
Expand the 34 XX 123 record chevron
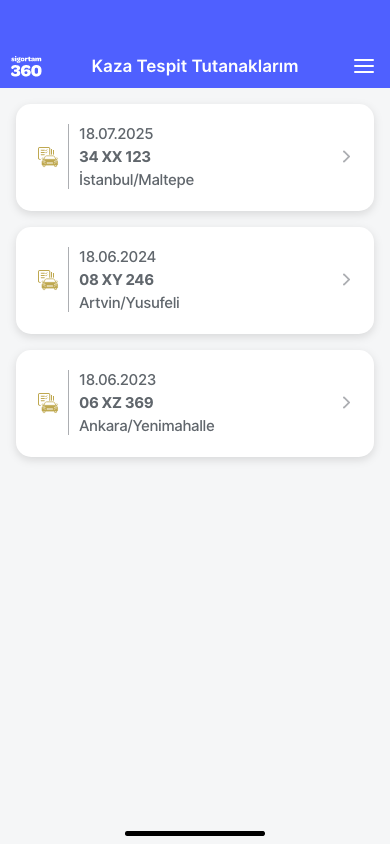(346, 157)
